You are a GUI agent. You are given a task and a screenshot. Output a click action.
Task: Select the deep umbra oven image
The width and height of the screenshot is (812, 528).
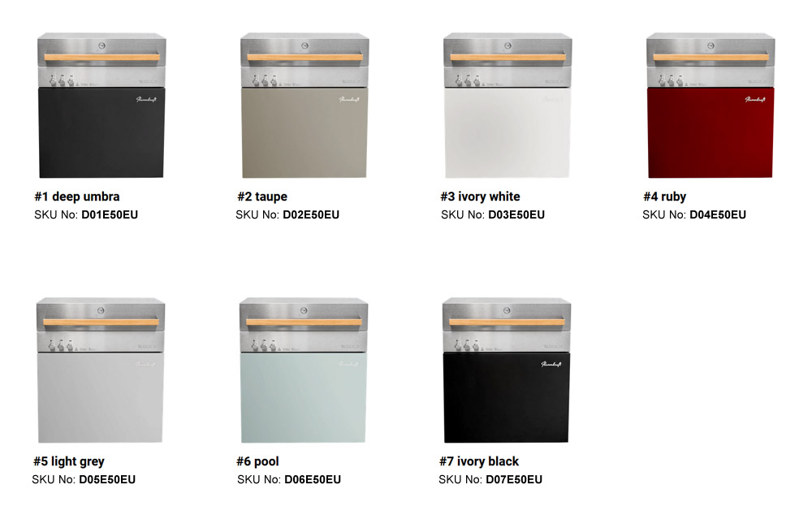click(101, 106)
